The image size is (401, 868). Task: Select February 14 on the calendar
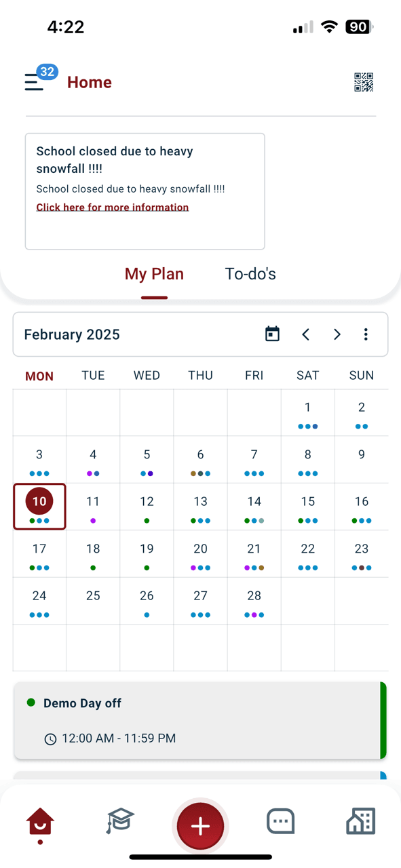coord(254,507)
